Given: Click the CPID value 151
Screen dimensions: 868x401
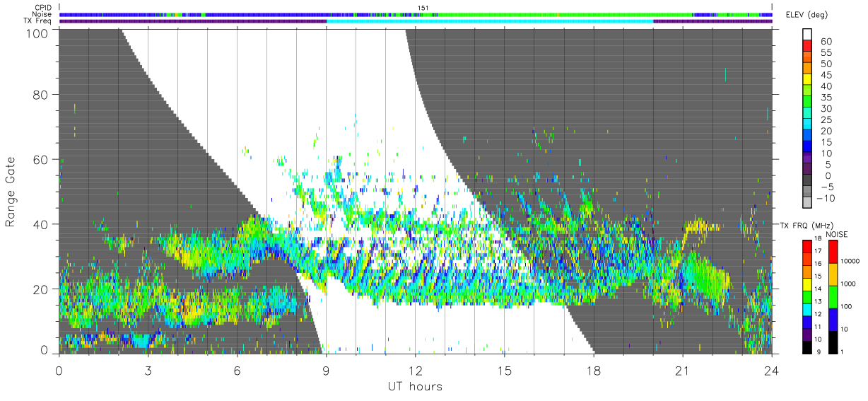Looking at the screenshot, I should point(423,7).
